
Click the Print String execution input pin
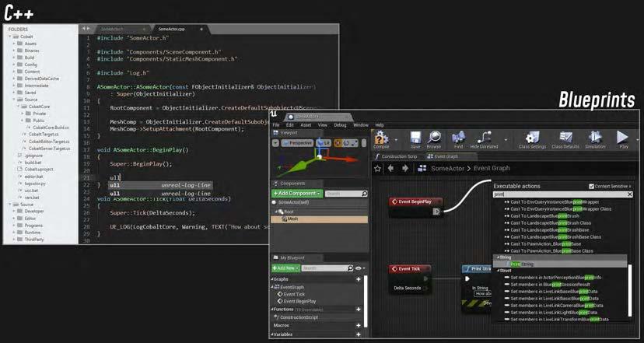(467, 278)
